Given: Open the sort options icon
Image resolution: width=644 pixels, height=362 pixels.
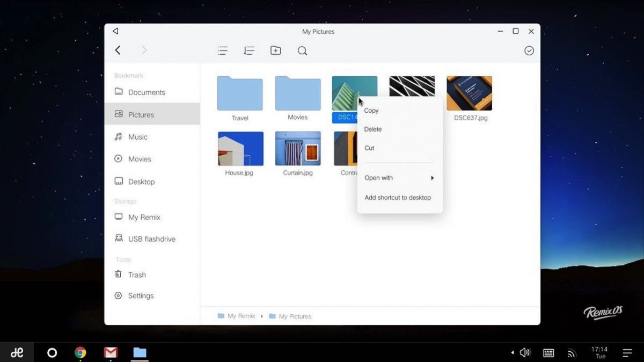Looking at the screenshot, I should coord(248,50).
